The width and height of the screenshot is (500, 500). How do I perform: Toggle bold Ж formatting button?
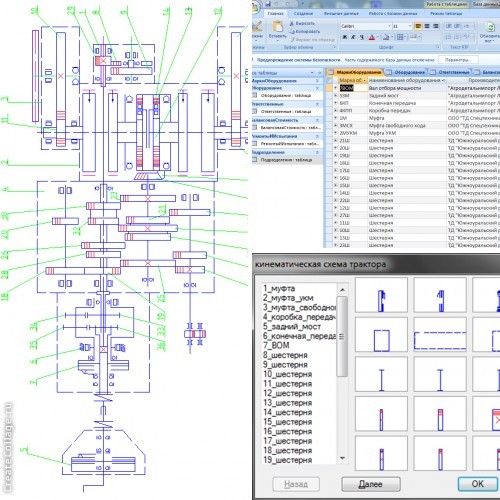(345, 37)
